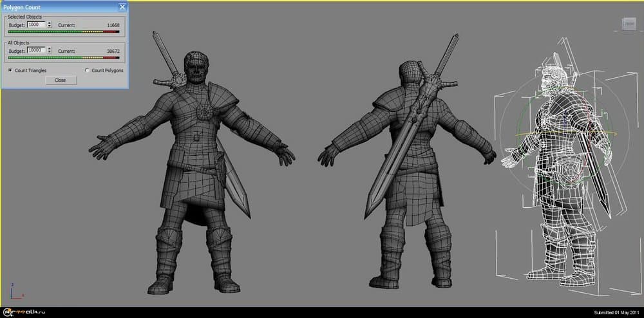This screenshot has width=644, height=318.
Task: Click the ViewCube front face
Action: (x=627, y=24)
